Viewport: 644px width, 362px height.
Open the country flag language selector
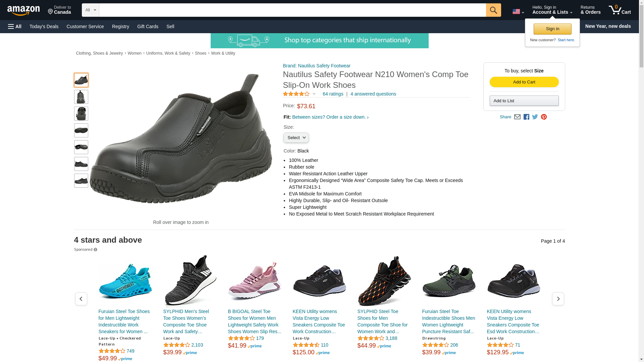(518, 12)
